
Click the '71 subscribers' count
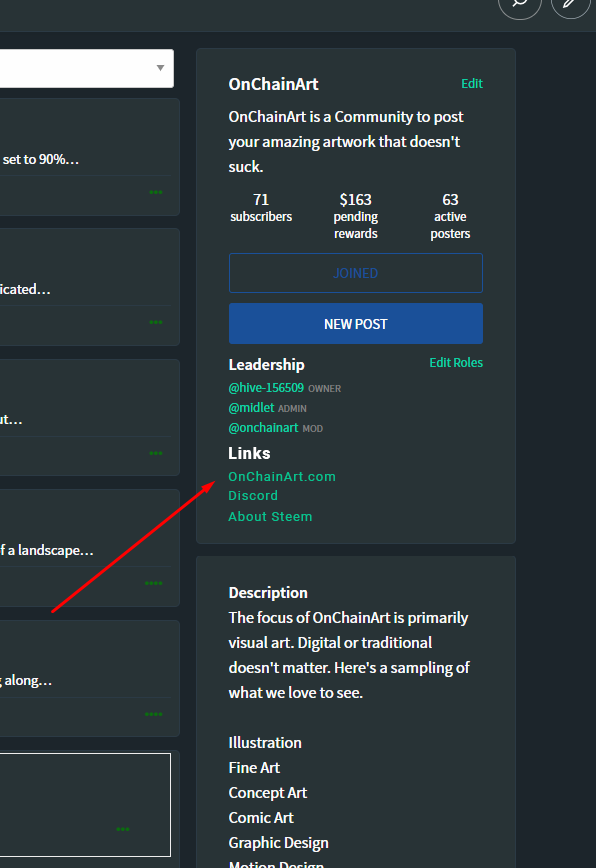[x=261, y=208]
